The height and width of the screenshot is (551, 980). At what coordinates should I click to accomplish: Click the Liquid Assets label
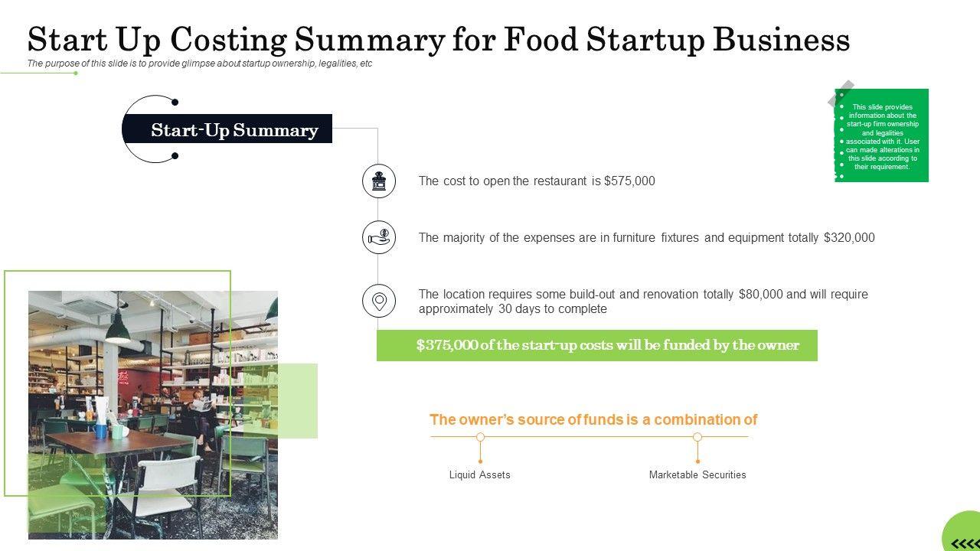[479, 475]
